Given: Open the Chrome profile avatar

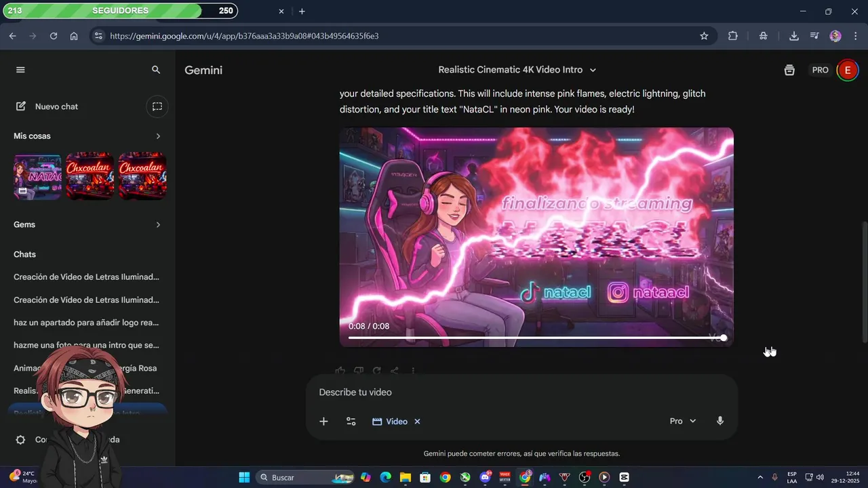Looking at the screenshot, I should tap(835, 36).
